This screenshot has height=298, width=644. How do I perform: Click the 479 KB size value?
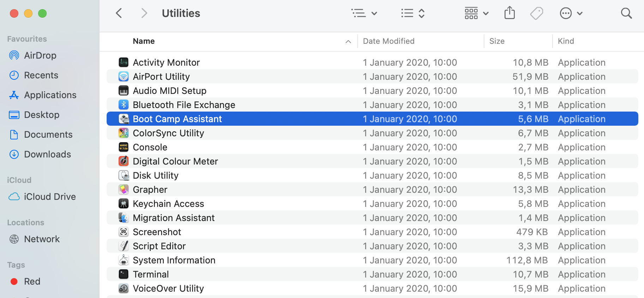coord(532,232)
